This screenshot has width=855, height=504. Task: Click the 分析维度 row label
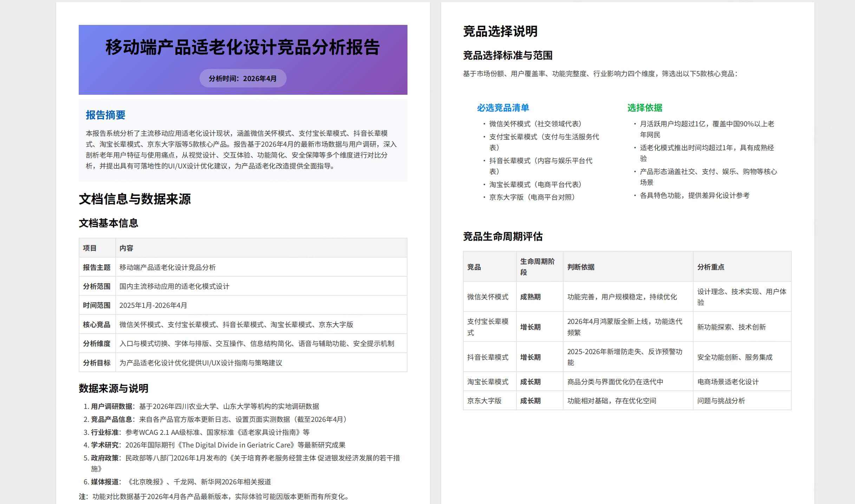(x=97, y=344)
